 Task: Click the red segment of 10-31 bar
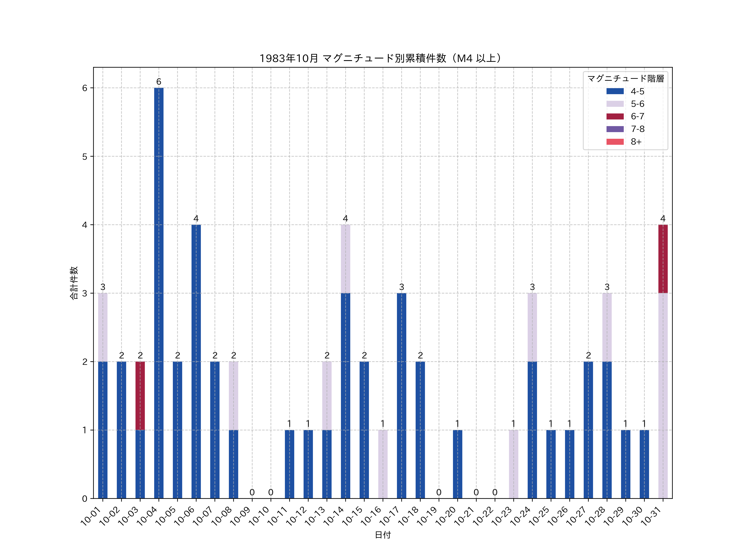point(663,259)
